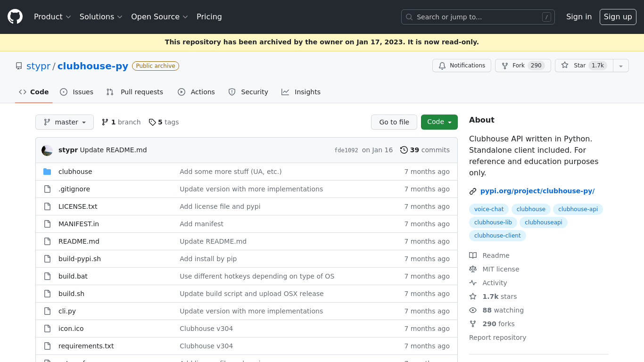This screenshot has height=362, width=644.
Task: Click the file icon beside build.bat
Action: [47, 276]
